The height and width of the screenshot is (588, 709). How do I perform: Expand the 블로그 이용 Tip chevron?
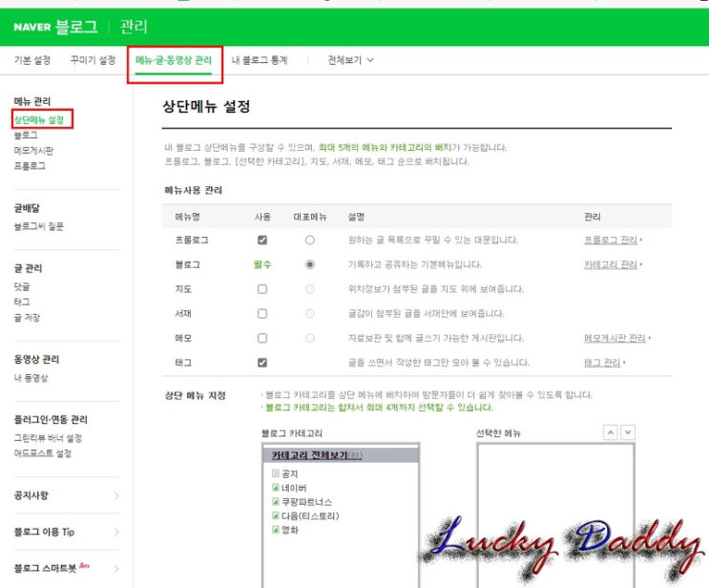pos(116,533)
